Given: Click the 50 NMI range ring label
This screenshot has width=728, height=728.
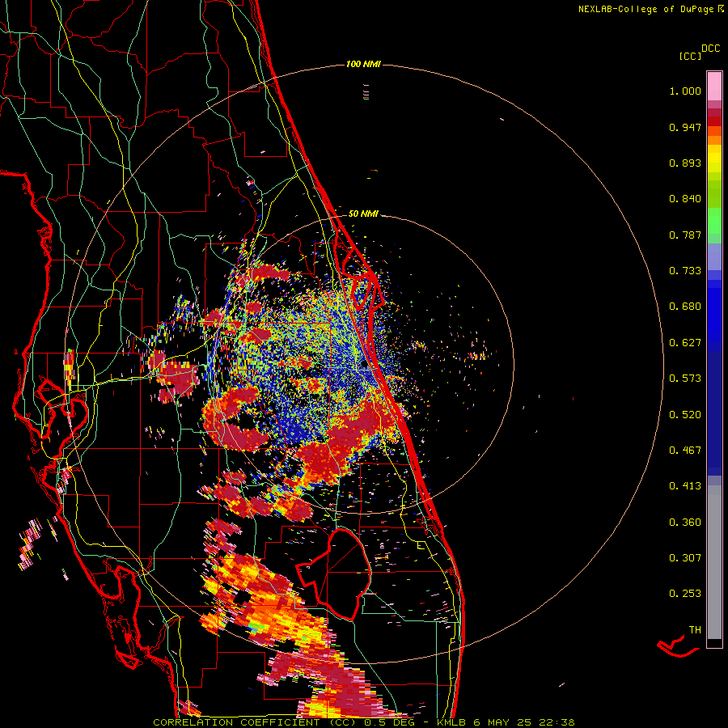Looking at the screenshot, I should click(363, 214).
